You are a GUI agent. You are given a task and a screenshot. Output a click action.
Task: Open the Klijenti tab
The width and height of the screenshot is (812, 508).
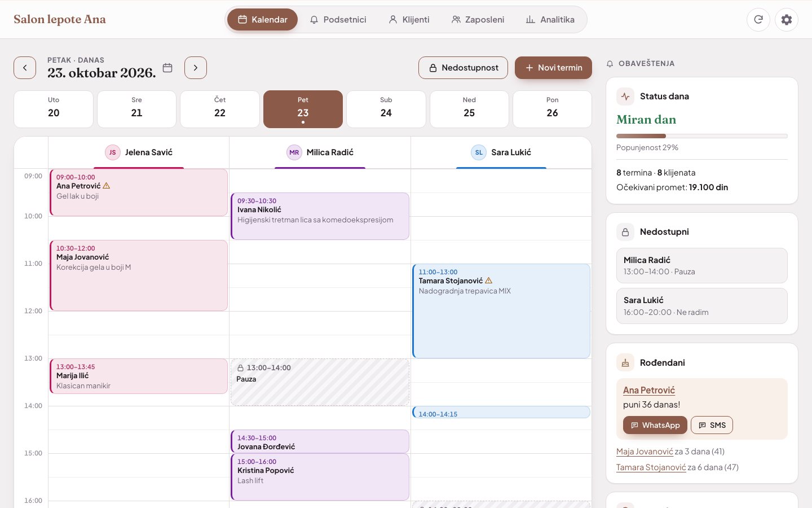tap(409, 20)
